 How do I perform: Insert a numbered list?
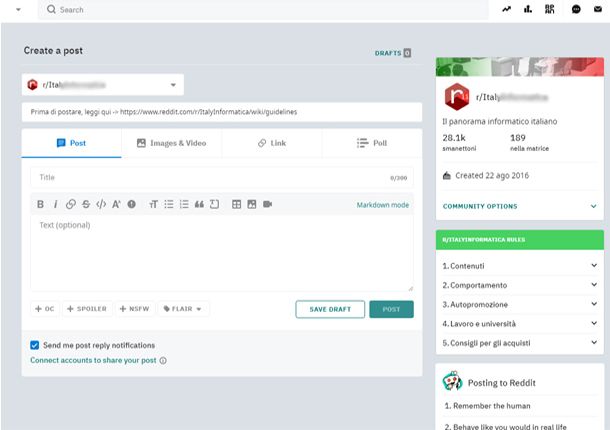pos(184,204)
